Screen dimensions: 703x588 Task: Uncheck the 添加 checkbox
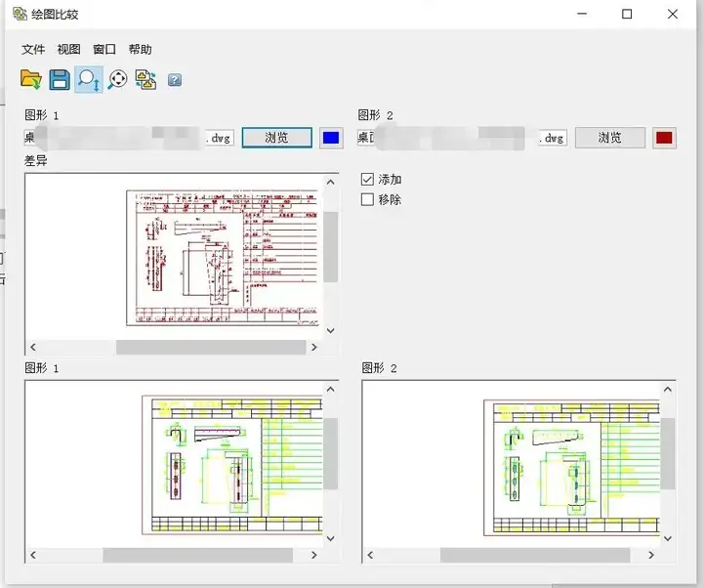(x=368, y=180)
